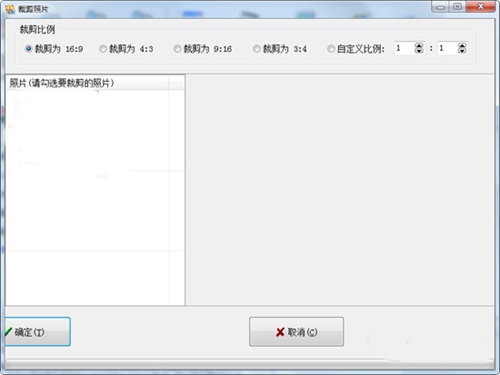Click the second custom ratio value field
The image size is (500, 375).
448,48
